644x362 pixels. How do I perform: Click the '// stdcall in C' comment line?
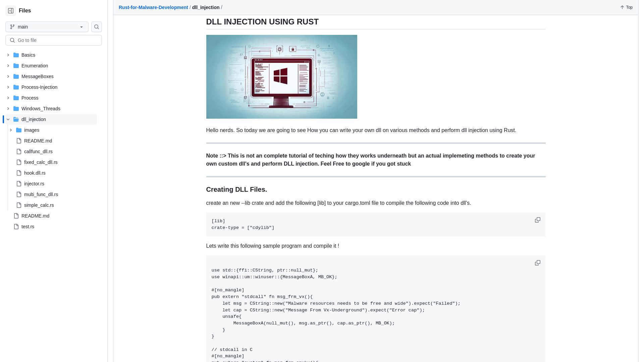232,350
